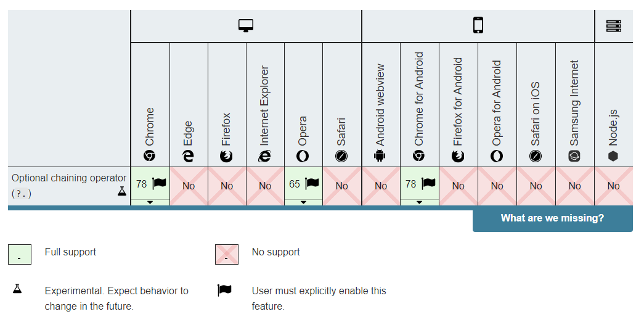Image resolution: width=644 pixels, height=322 pixels.
Task: Click the Android webview robot icon
Action: click(x=380, y=156)
